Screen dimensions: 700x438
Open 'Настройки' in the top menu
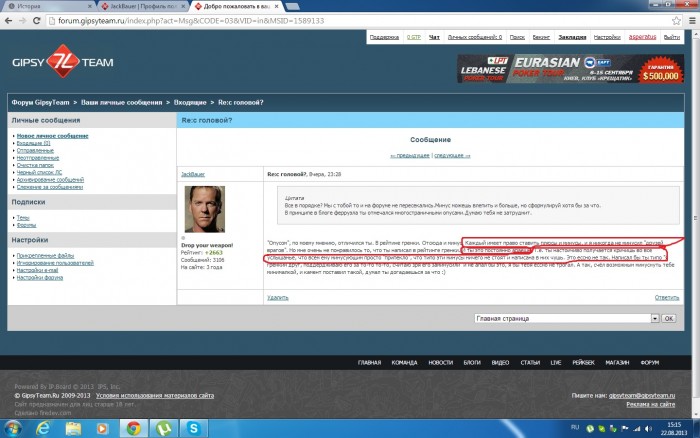[x=607, y=37]
